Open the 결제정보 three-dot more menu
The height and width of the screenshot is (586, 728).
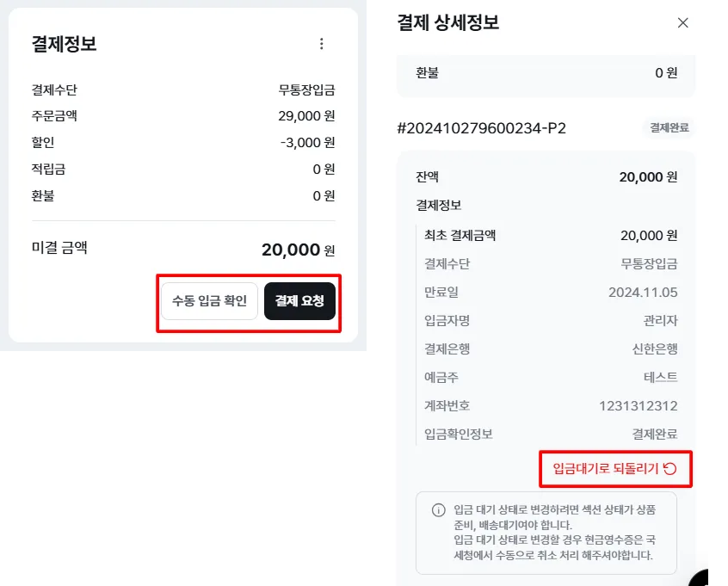pyautogui.click(x=322, y=44)
